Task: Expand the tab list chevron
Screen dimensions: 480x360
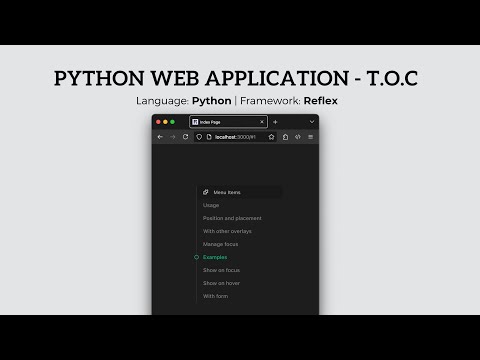Action: click(x=312, y=122)
